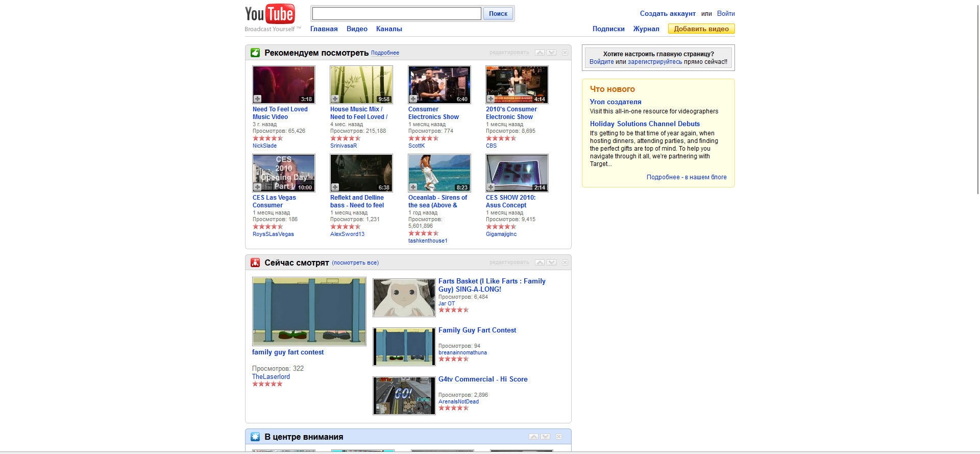Click plus icon on CES SHOW 2010 Asus thumbnail
The height and width of the screenshot is (454, 980).
pos(491,187)
